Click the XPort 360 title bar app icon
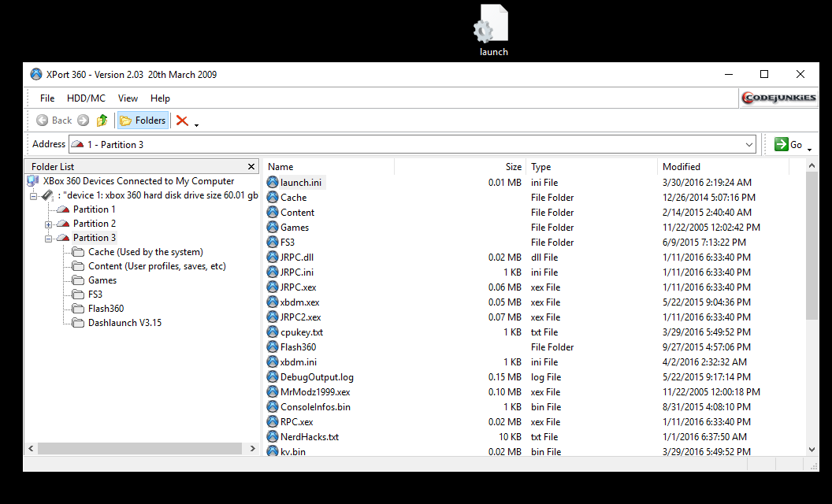832x504 pixels. (36, 74)
